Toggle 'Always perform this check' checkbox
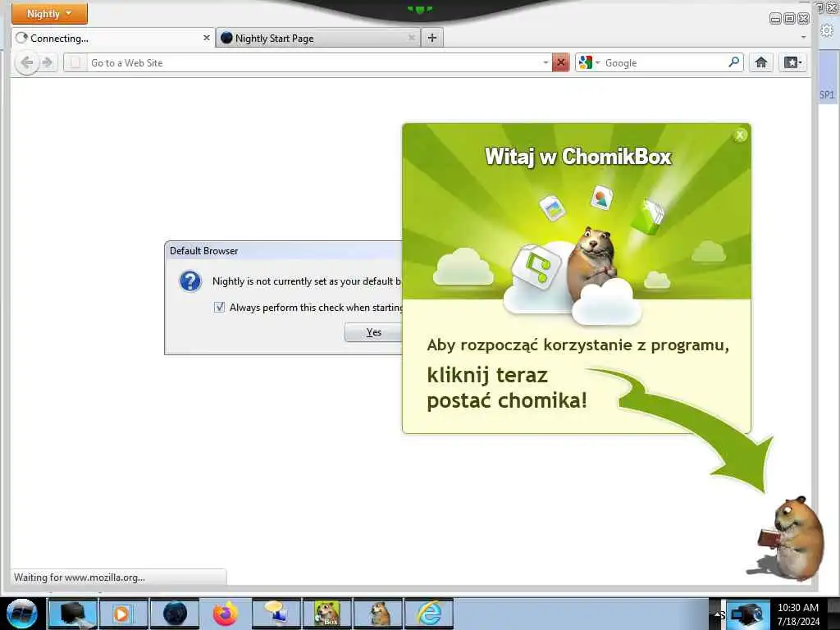 click(219, 307)
